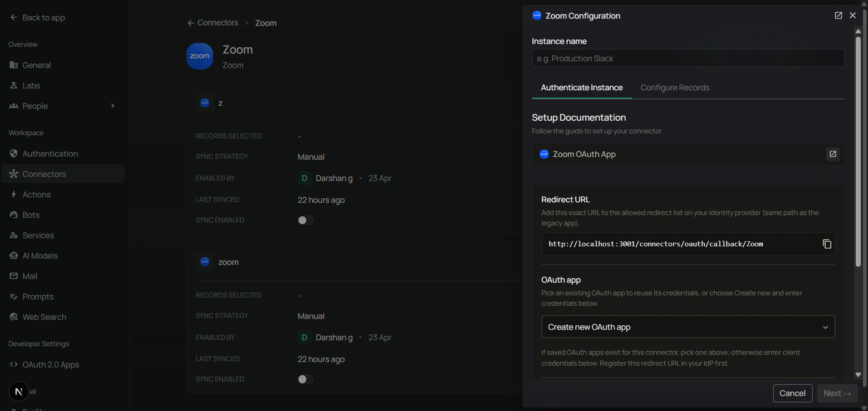Click the Actions lightning bolt icon

coord(14,194)
